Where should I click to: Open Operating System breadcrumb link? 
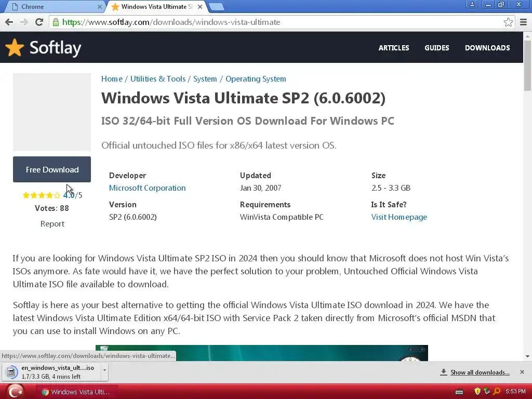click(x=256, y=79)
